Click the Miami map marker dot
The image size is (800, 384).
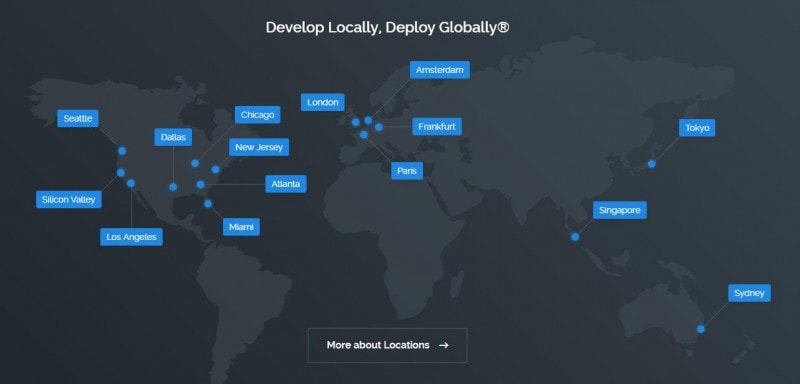(208, 203)
